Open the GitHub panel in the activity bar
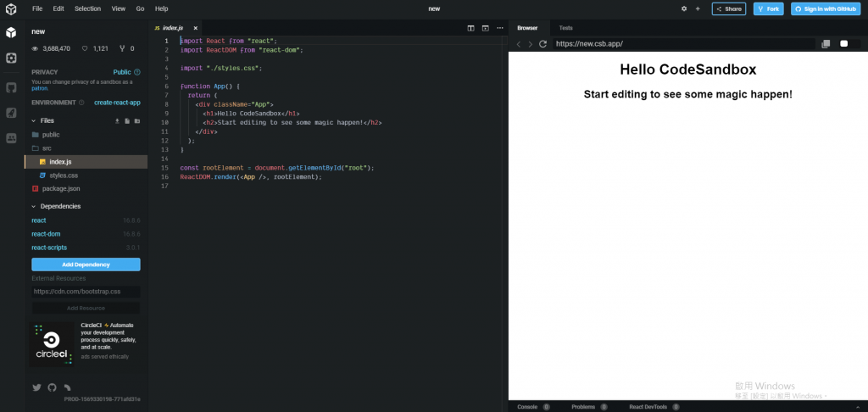Screen dimensions: 868x412 point(11,87)
